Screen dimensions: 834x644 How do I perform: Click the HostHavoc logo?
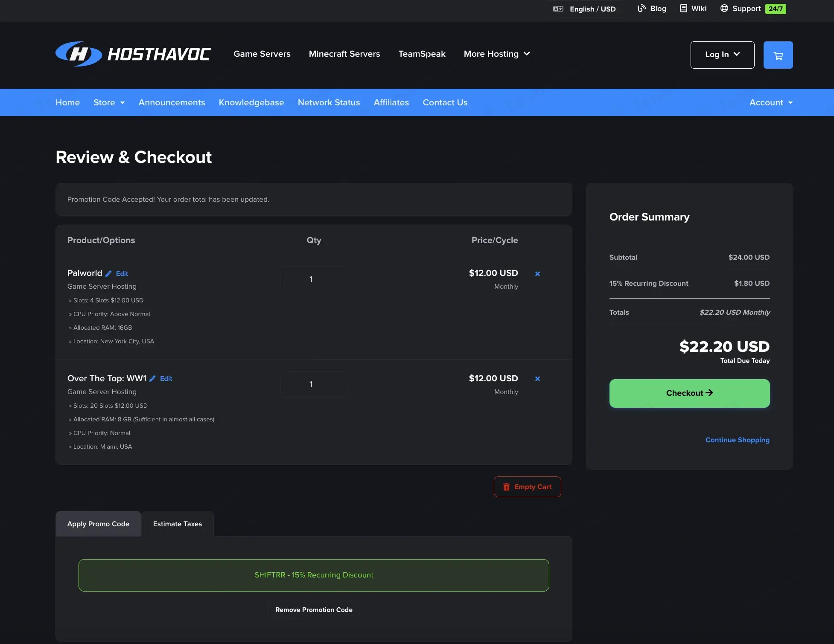[133, 54]
